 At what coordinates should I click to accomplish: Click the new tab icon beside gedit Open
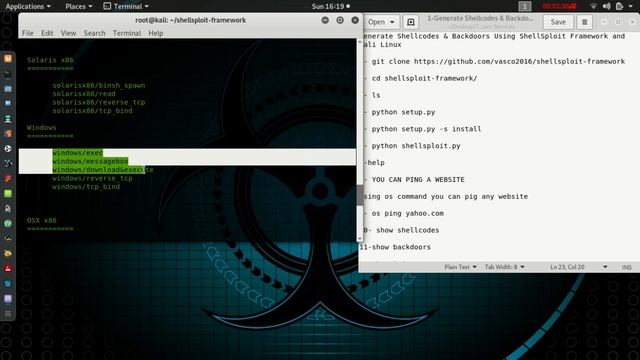[411, 22]
